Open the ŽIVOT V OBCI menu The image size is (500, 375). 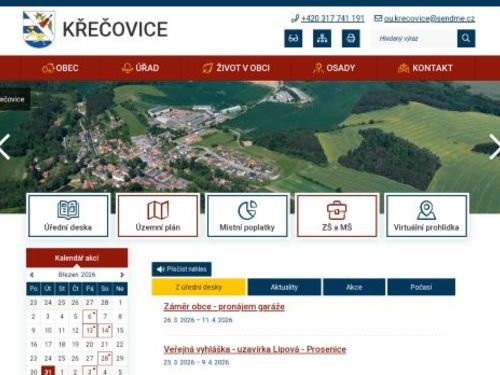[x=236, y=68]
